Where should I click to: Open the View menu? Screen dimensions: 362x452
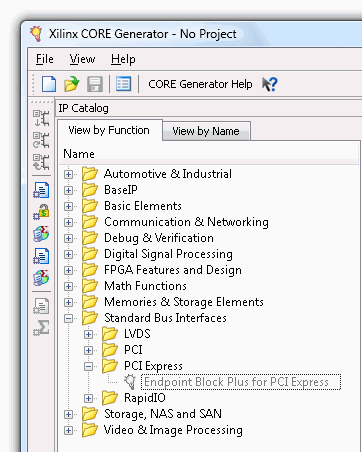[82, 59]
